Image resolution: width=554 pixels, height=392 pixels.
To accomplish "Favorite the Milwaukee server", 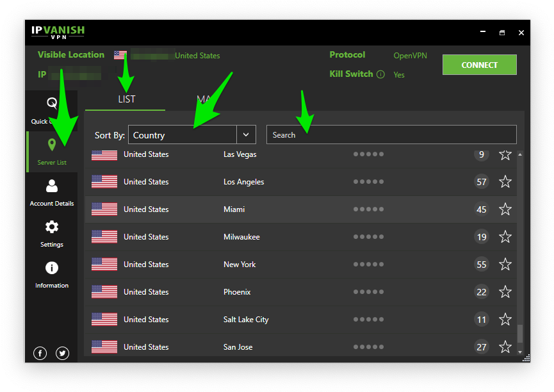I will 505,237.
